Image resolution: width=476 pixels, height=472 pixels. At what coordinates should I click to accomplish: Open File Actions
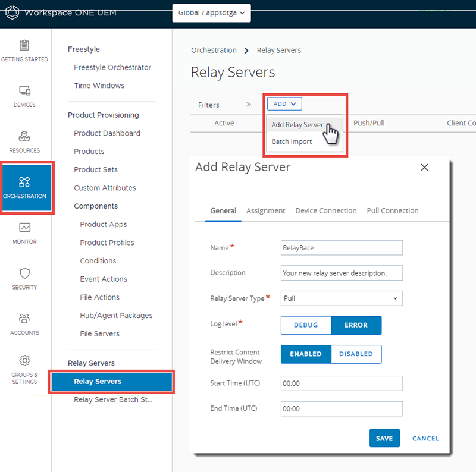99,297
